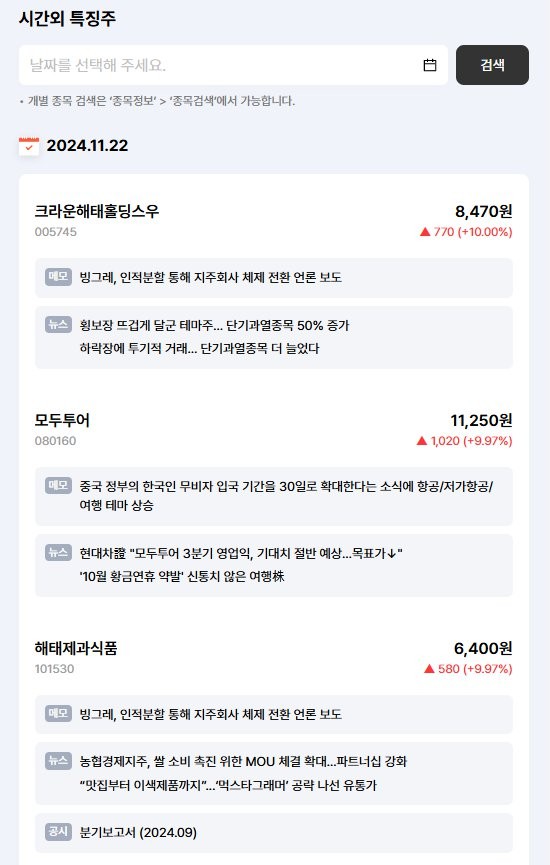Click the 메모 badge under 크라운해태홀딩스우
The width and height of the screenshot is (550, 865).
point(58,276)
